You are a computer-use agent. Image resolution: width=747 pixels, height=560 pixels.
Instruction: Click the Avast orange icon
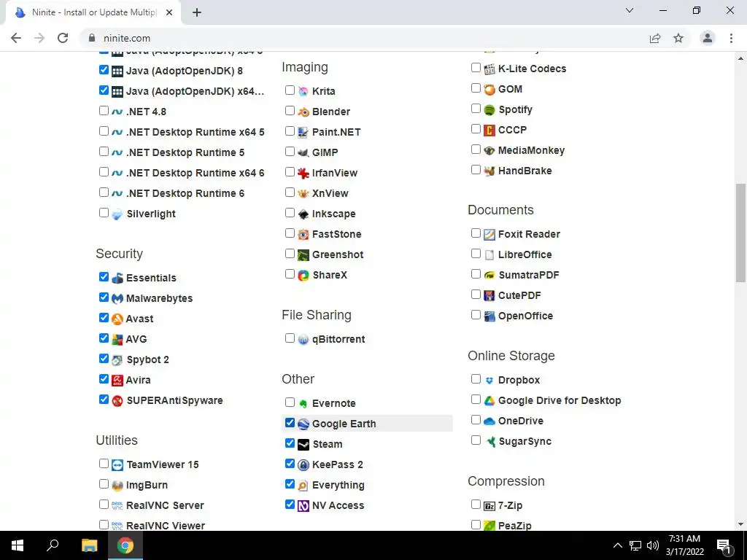pos(117,319)
